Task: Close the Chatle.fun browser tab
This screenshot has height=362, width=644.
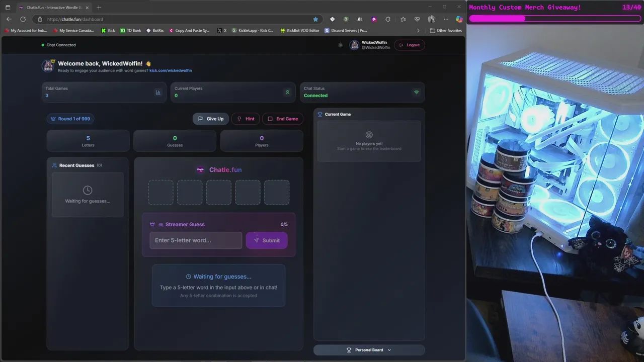Action: (x=87, y=8)
